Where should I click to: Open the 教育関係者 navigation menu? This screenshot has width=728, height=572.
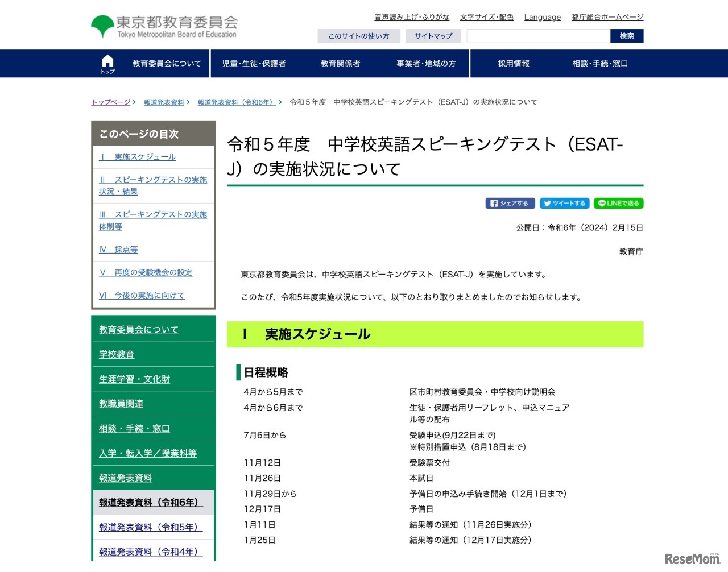coord(341,63)
